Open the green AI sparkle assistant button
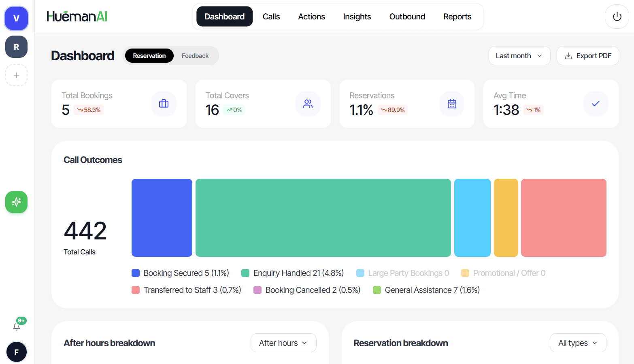The image size is (634, 364). (x=17, y=202)
